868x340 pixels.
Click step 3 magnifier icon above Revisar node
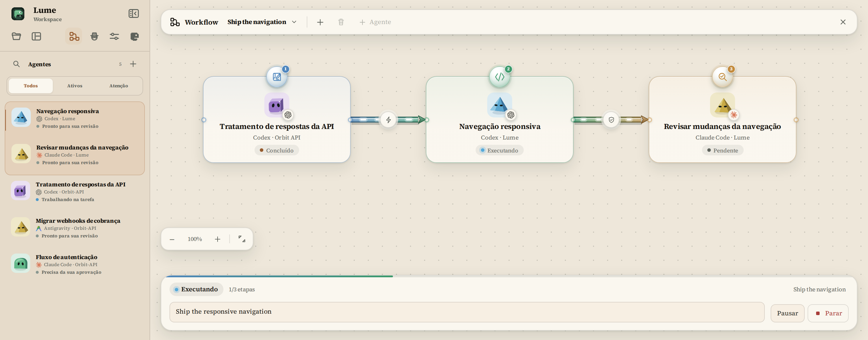click(x=722, y=77)
